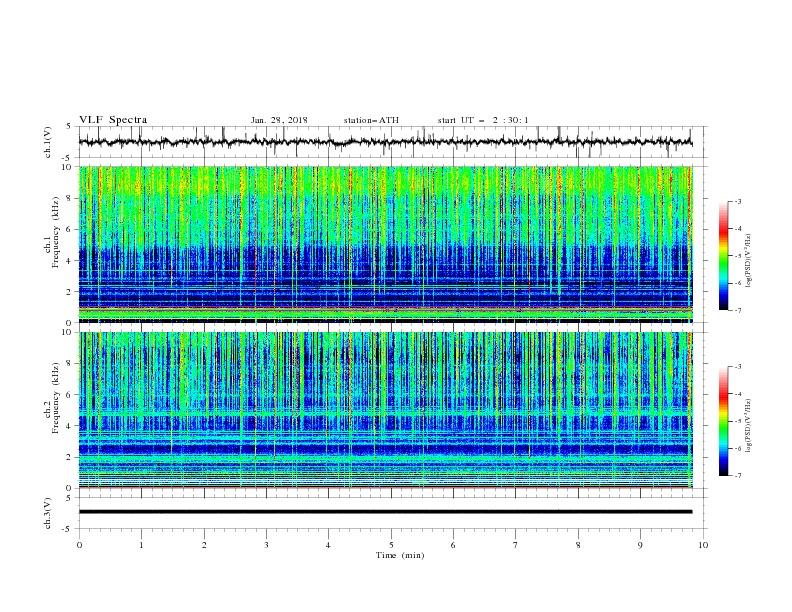Click the "-7" tick on ch.2 colorbar
Image resolution: width=792 pixels, height=612 pixels.
coord(737,475)
